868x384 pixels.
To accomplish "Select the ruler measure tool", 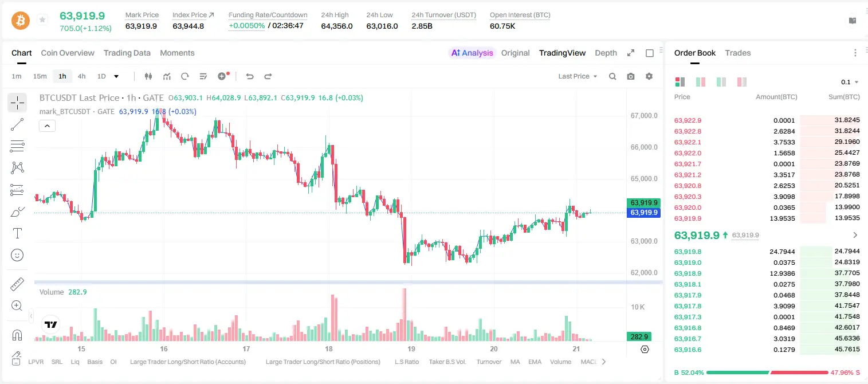I will click(x=17, y=284).
